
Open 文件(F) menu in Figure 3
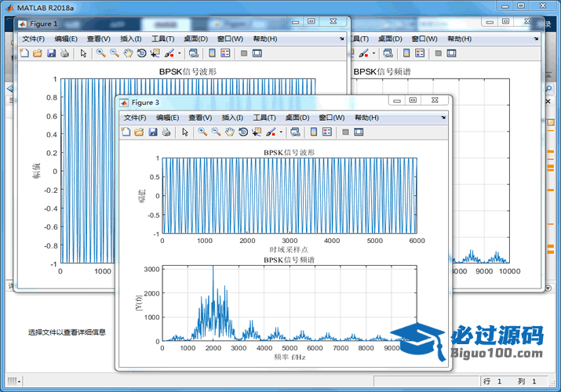(x=135, y=118)
